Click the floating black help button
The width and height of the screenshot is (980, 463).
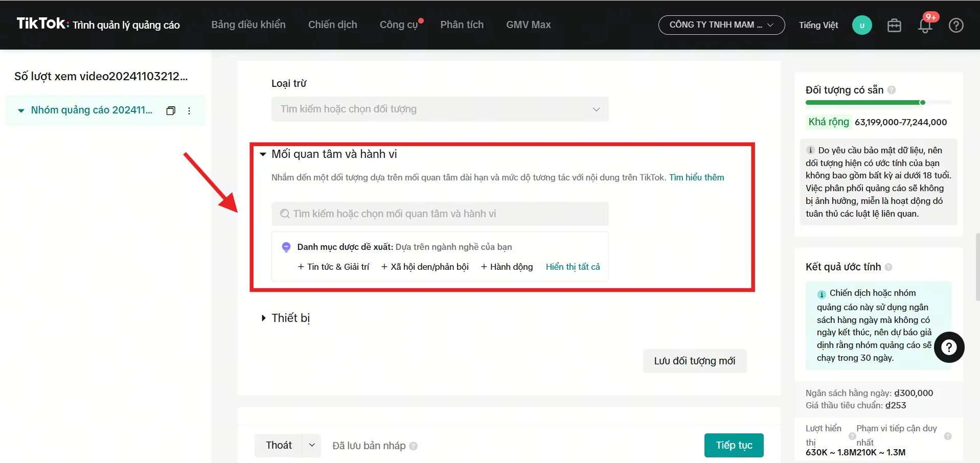click(x=949, y=348)
